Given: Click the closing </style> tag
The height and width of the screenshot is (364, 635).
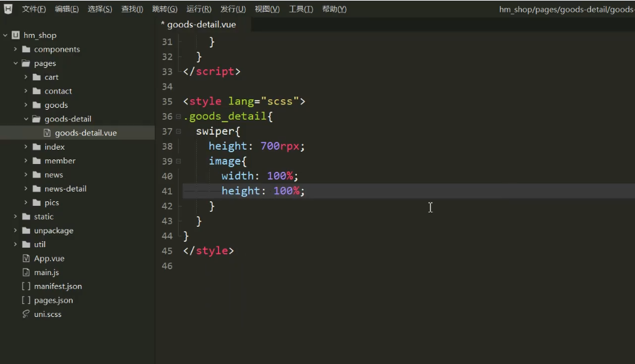Looking at the screenshot, I should [x=208, y=251].
